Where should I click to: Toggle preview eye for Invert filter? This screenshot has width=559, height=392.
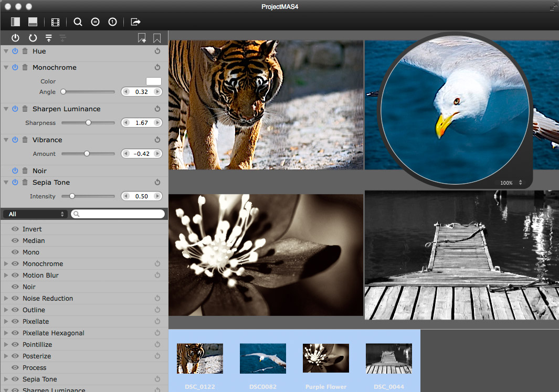pyautogui.click(x=15, y=229)
